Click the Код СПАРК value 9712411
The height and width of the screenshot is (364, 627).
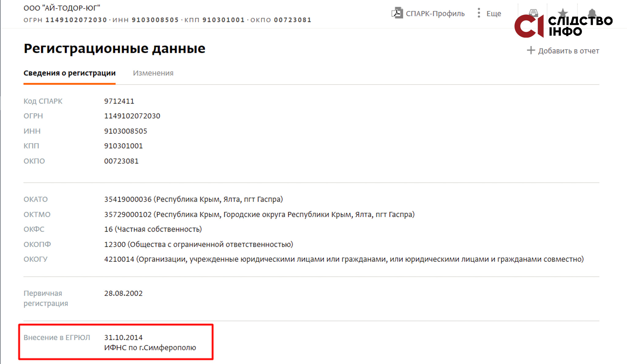tap(119, 101)
